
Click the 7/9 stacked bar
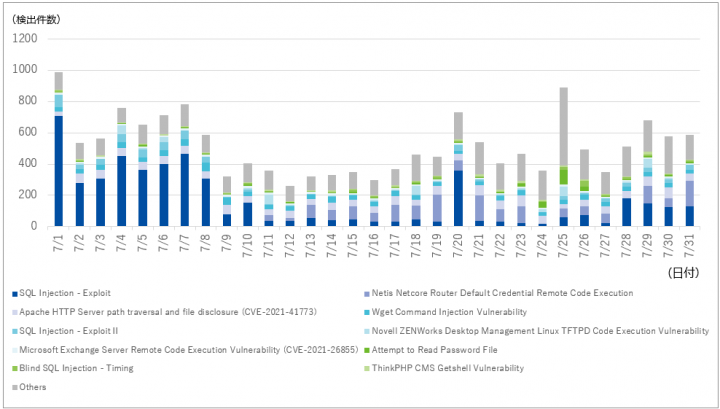(x=227, y=202)
